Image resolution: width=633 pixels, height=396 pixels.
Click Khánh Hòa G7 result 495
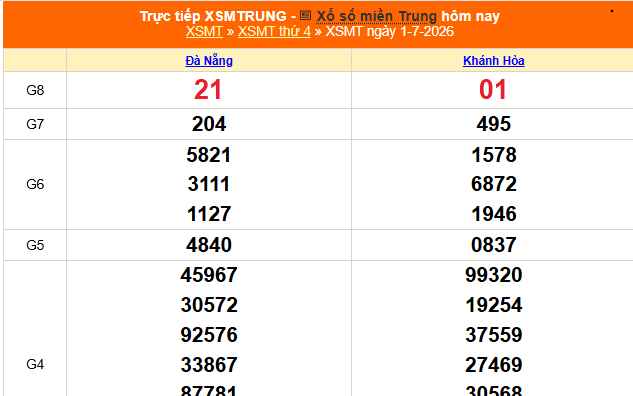click(x=493, y=124)
